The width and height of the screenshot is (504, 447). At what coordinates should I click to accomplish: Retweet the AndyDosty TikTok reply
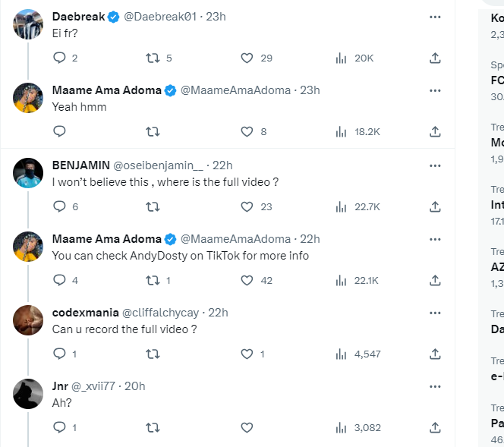(153, 280)
